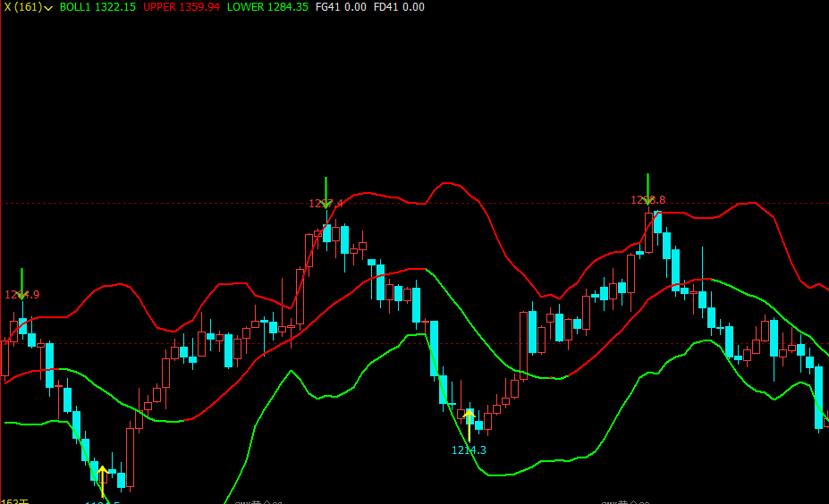Click the green down arrow above 1298.8
The image size is (829, 504).
coord(647,189)
